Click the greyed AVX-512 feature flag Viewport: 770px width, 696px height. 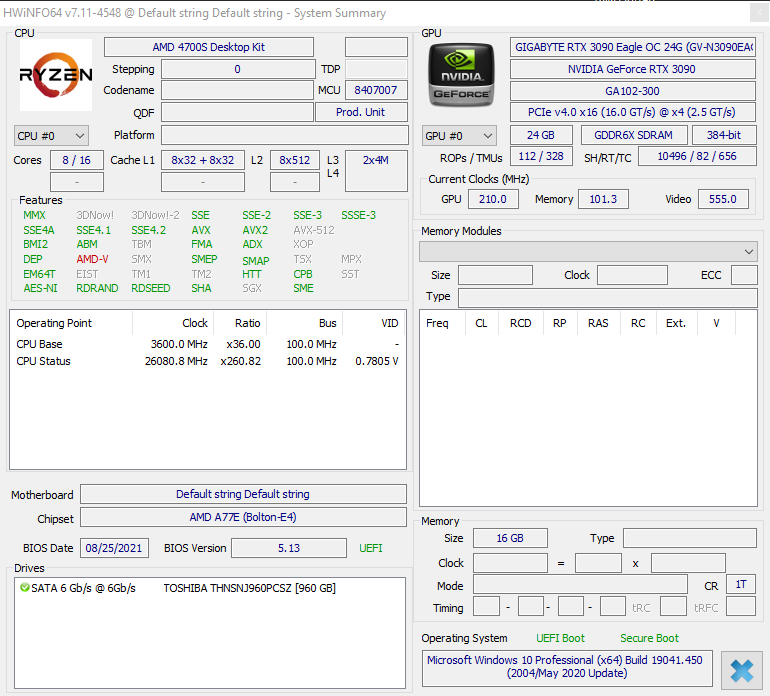[314, 230]
